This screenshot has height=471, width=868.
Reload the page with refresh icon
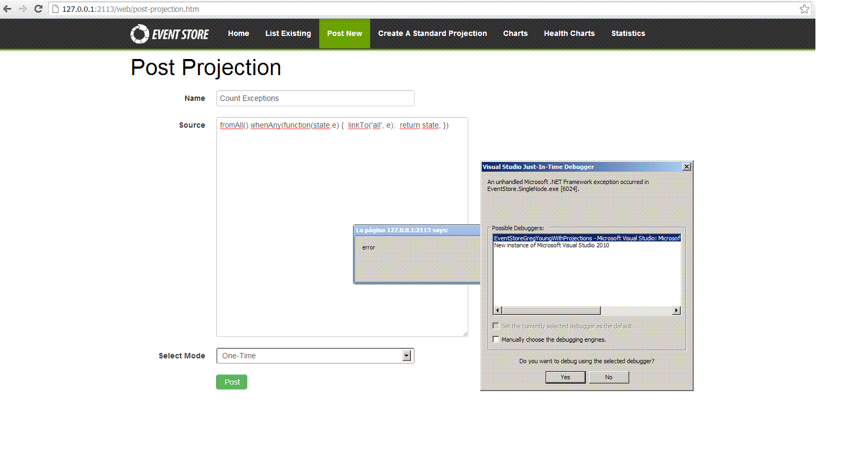coord(38,9)
